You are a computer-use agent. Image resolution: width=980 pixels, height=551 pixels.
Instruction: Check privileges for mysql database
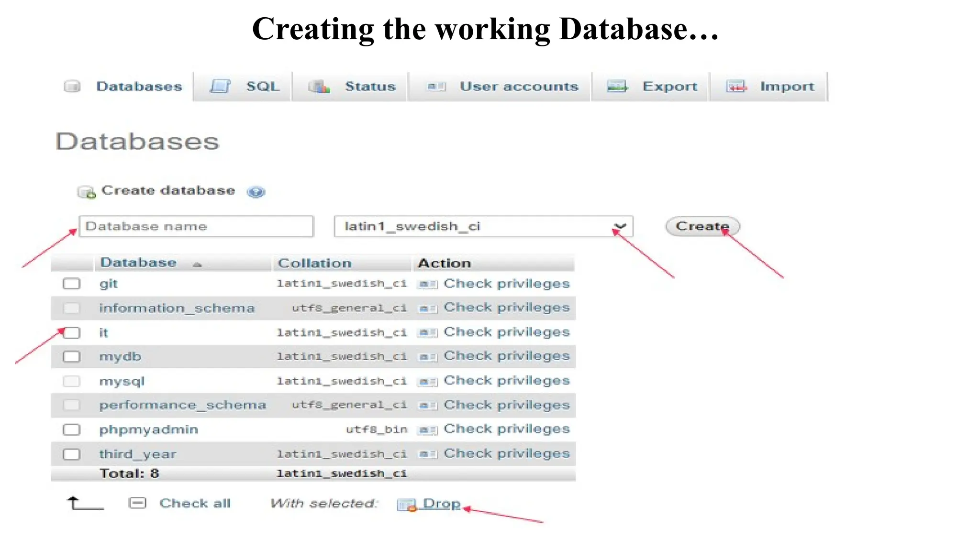pos(507,381)
